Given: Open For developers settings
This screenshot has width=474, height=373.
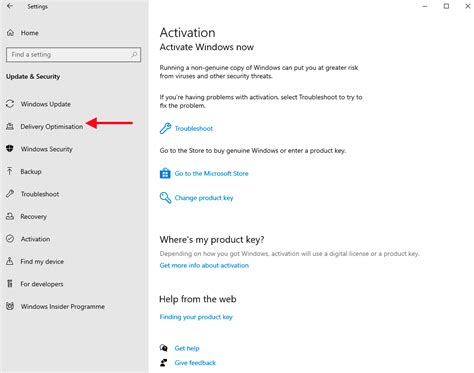Looking at the screenshot, I should (x=42, y=284).
